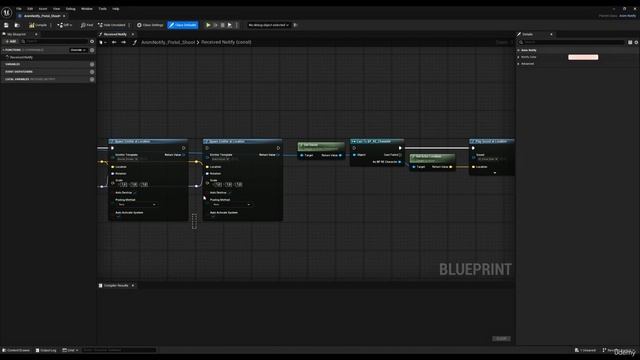Open Emitter Template picker on second Spawn Emitter
The image size is (640, 360).
click(x=222, y=159)
